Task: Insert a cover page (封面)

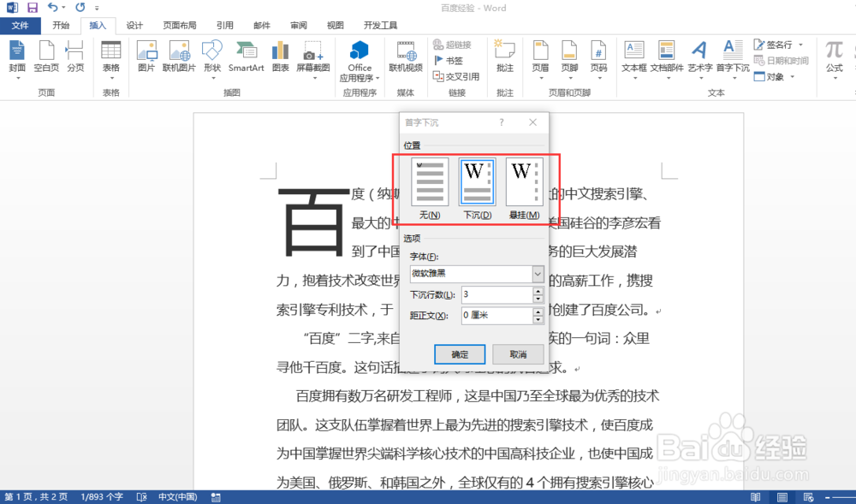Action: 17,59
